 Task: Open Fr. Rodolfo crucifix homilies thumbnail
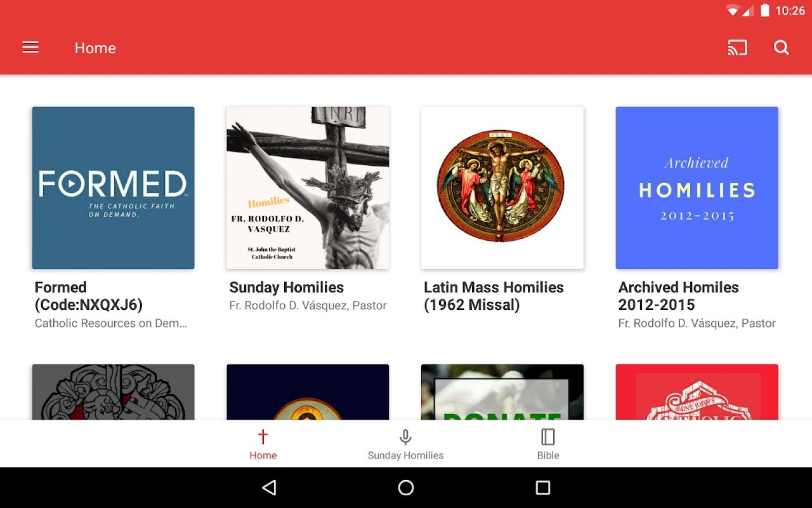308,188
